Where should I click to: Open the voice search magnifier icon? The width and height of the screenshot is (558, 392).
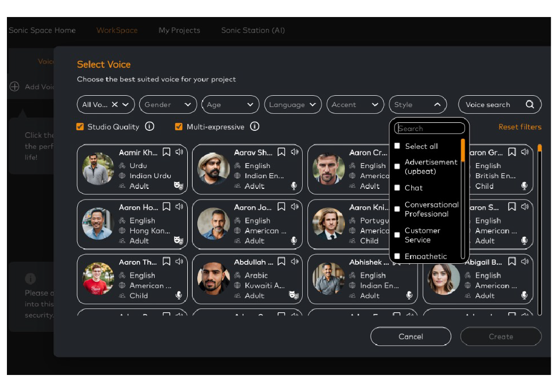click(x=530, y=104)
